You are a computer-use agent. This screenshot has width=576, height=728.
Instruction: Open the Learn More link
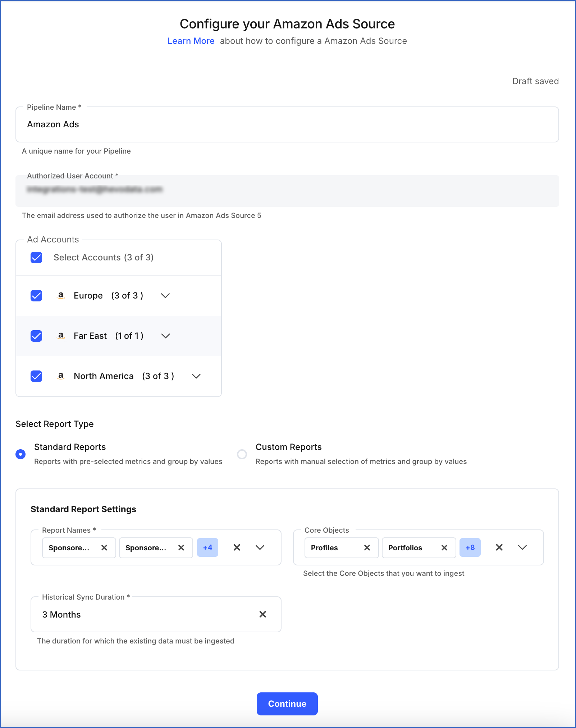tap(191, 41)
